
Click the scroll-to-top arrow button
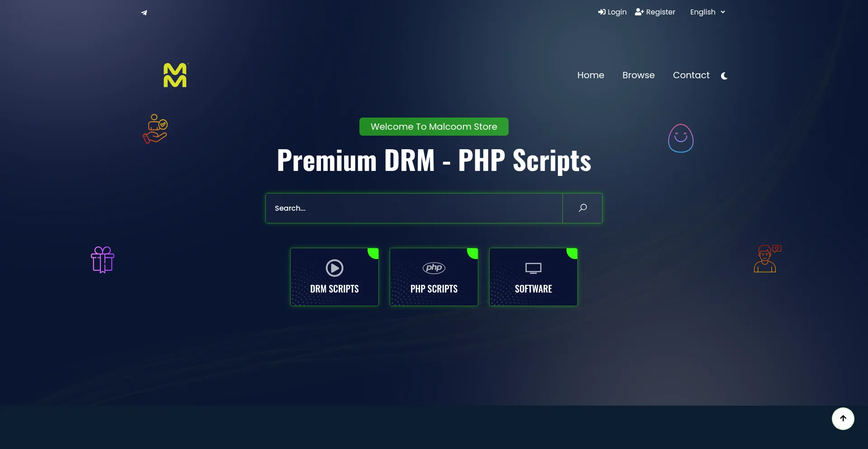point(843,419)
